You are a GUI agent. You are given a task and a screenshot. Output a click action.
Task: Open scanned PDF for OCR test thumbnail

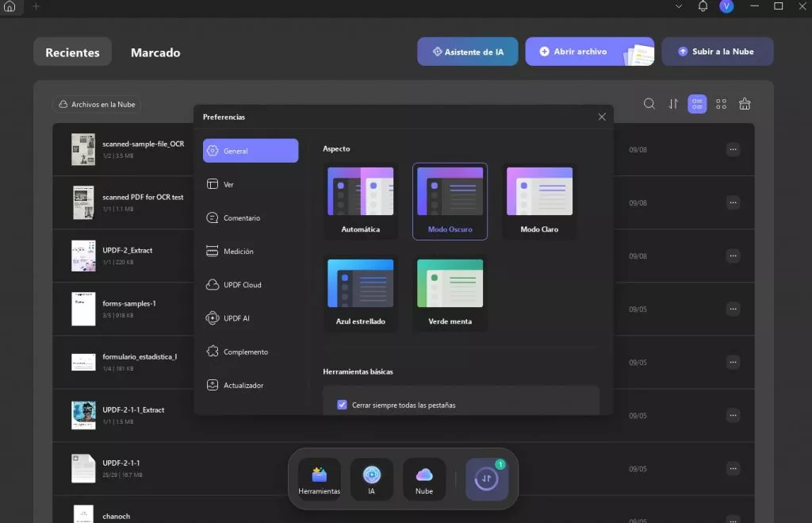pyautogui.click(x=83, y=202)
